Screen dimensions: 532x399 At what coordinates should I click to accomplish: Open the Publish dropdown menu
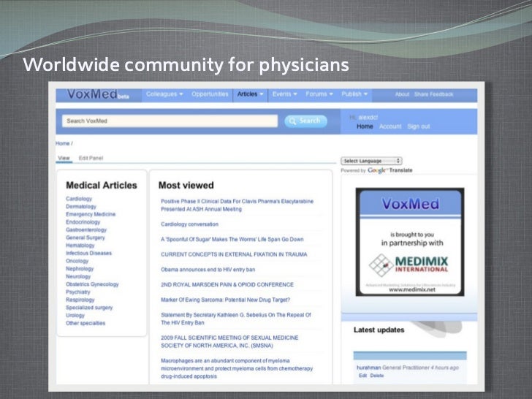pyautogui.click(x=354, y=94)
